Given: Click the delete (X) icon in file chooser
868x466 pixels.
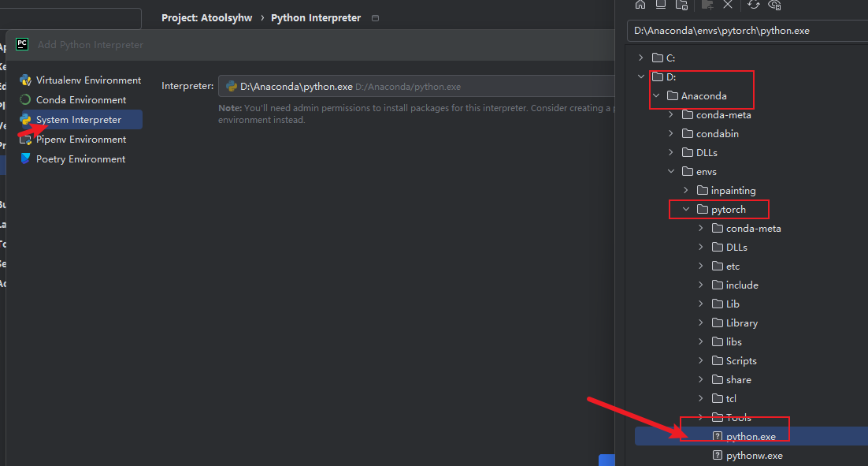Looking at the screenshot, I should pos(728,5).
